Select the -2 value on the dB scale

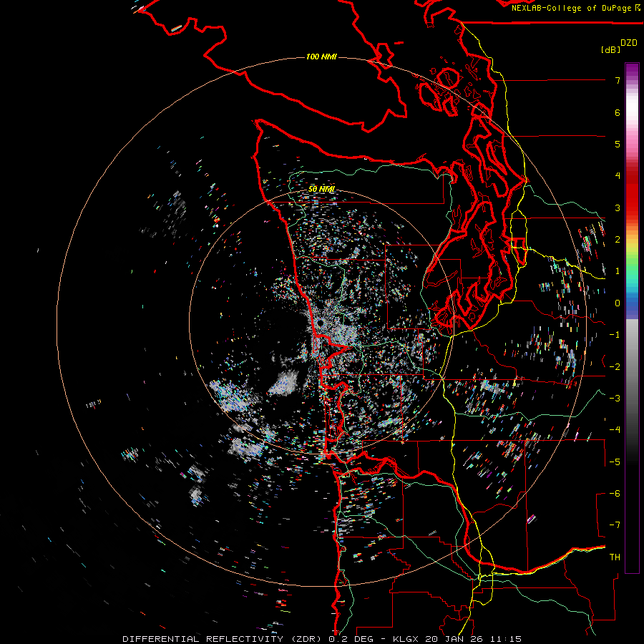(x=615, y=367)
